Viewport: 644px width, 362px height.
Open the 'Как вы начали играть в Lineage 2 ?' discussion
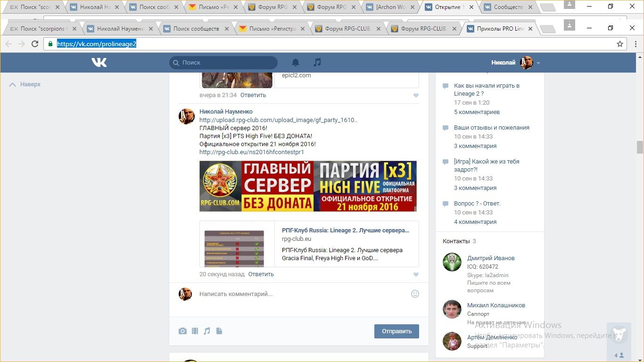point(487,90)
